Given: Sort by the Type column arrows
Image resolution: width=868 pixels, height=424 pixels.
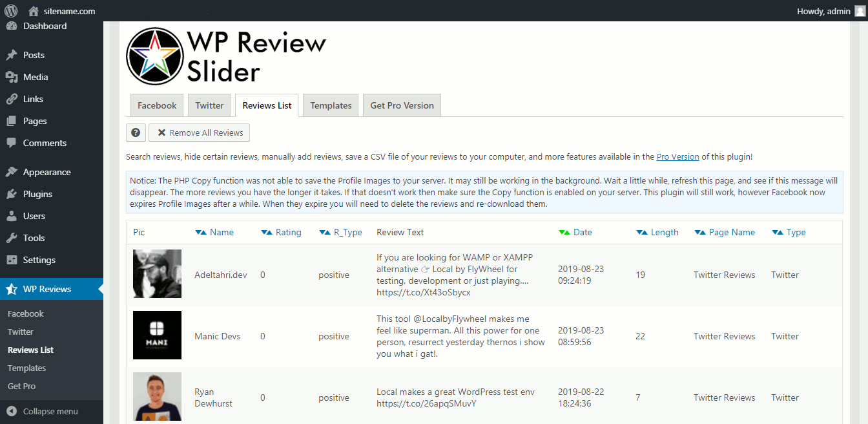Looking at the screenshot, I should coord(778,232).
